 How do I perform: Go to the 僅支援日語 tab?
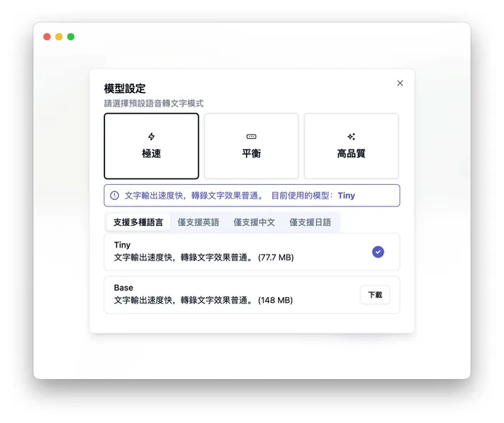coord(310,222)
